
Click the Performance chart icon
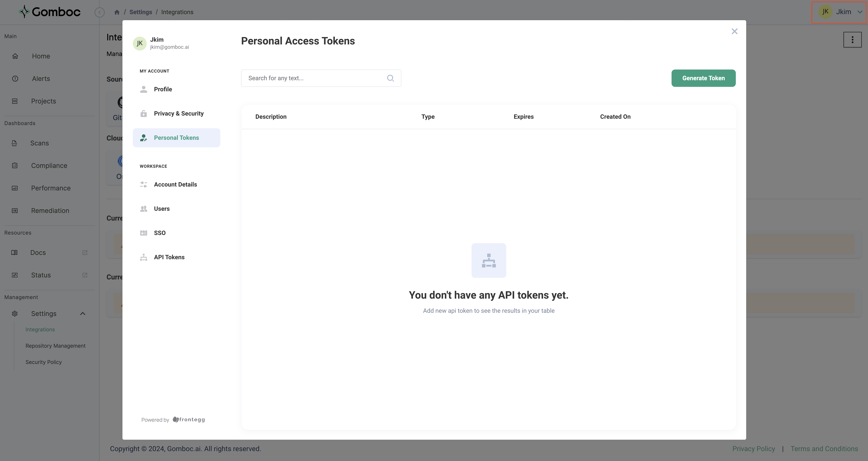[15, 188]
